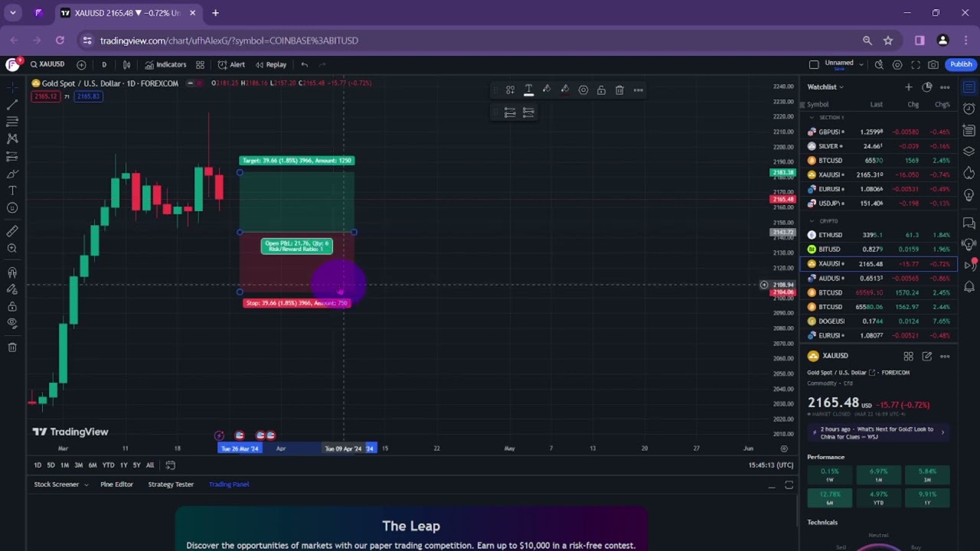980x551 pixels.
Task: Open the indicator templates grid icon
Action: (x=200, y=65)
